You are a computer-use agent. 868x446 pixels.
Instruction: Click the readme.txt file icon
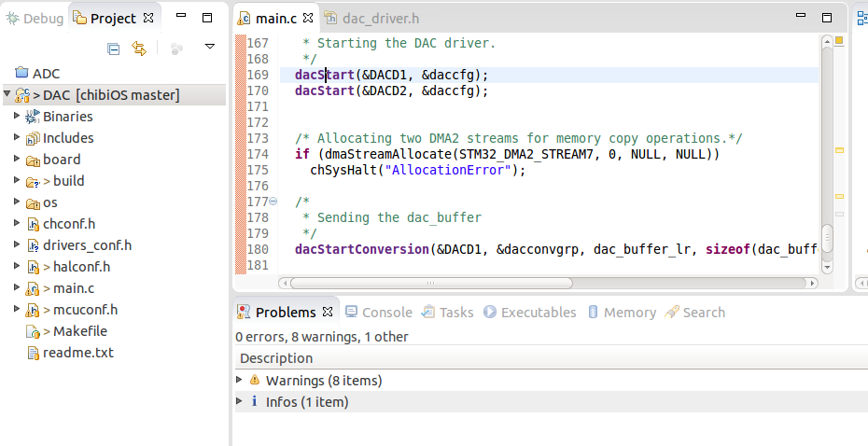point(33,353)
